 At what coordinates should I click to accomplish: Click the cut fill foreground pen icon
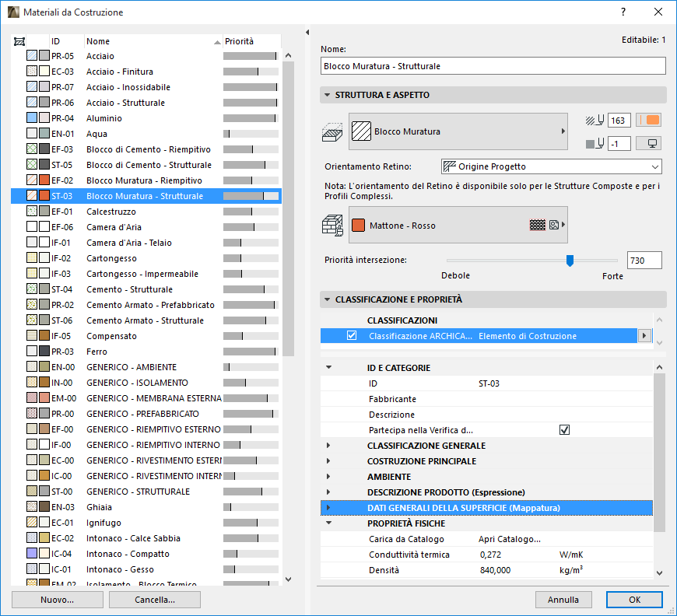(595, 121)
